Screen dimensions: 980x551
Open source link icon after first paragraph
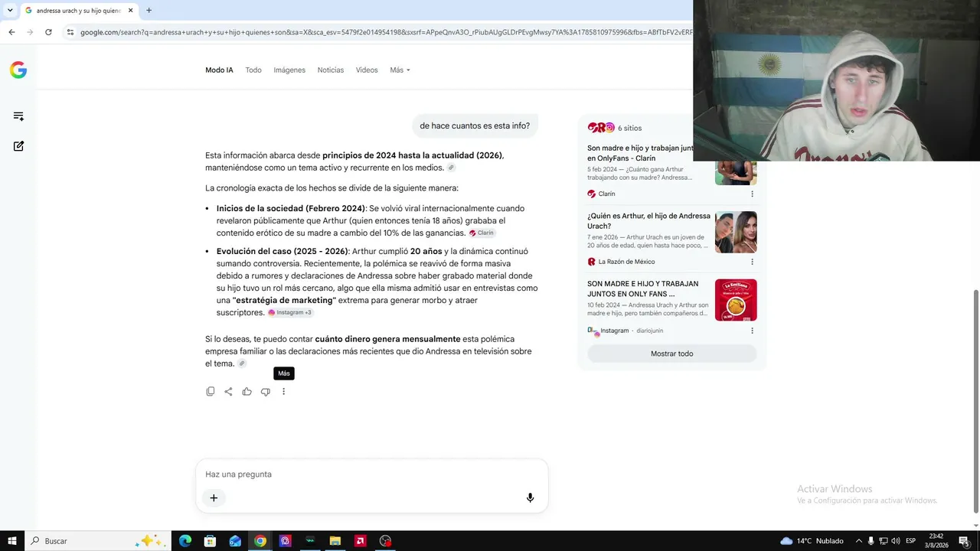pos(451,168)
